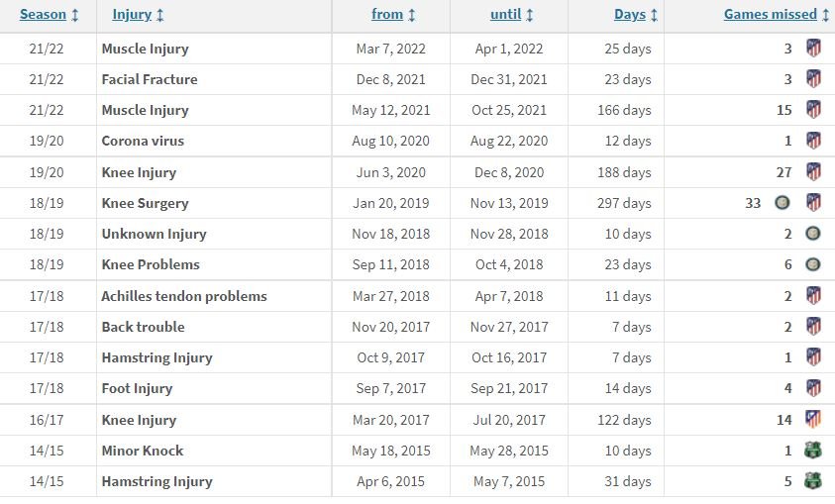Click the Atlético crest in the Corona virus row
The width and height of the screenshot is (835, 504).
813,141
